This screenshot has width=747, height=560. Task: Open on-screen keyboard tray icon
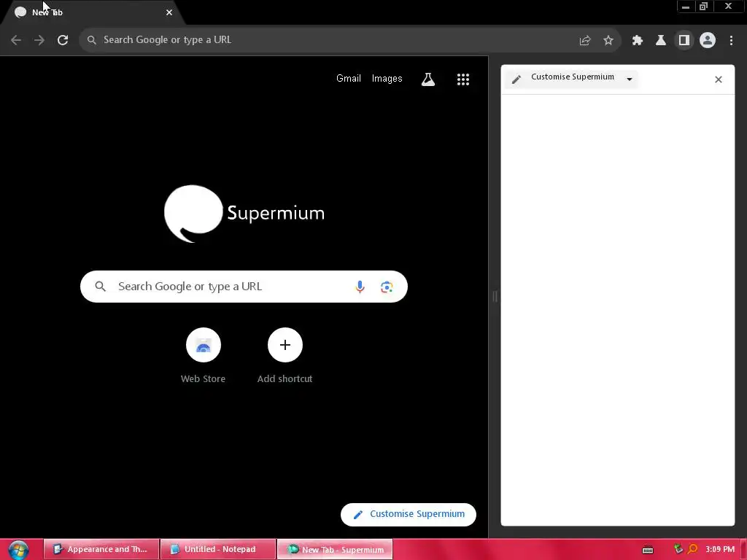pyautogui.click(x=648, y=550)
